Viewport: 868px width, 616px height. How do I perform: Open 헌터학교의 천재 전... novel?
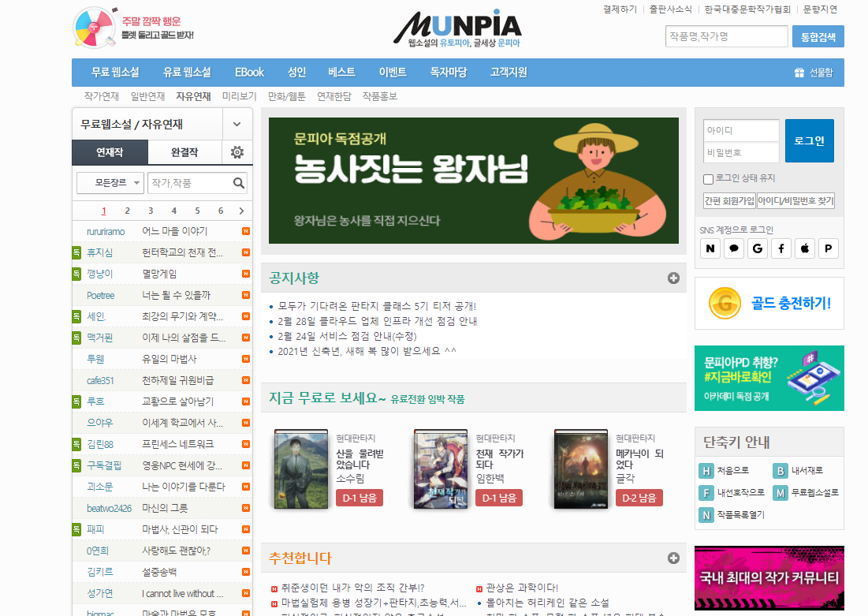coord(183,252)
